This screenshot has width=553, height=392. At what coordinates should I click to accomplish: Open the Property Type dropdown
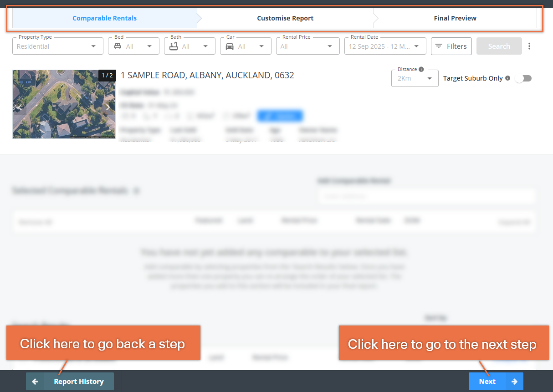[x=58, y=46]
